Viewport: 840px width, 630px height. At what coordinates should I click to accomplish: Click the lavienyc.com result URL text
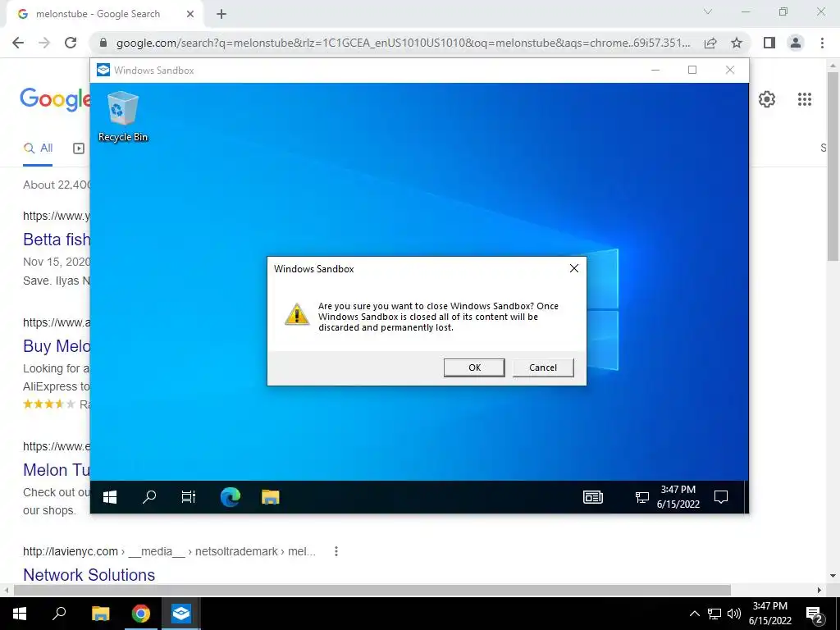pos(169,551)
